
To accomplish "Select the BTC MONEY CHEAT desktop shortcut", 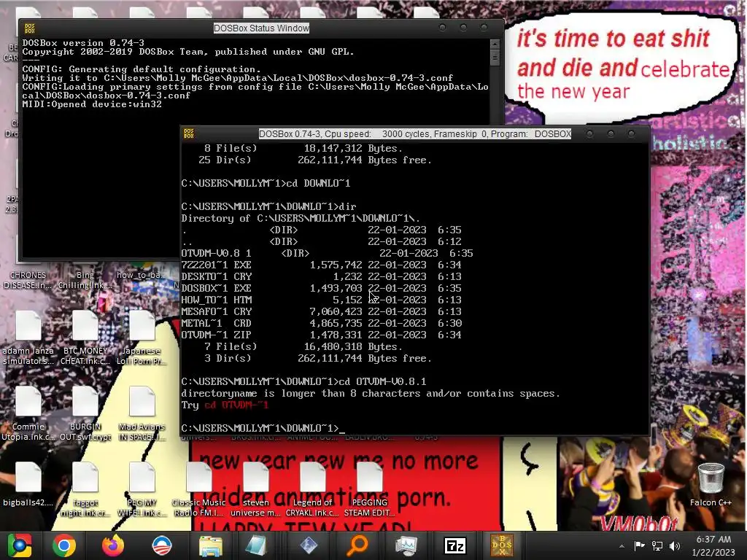I will click(x=85, y=338).
